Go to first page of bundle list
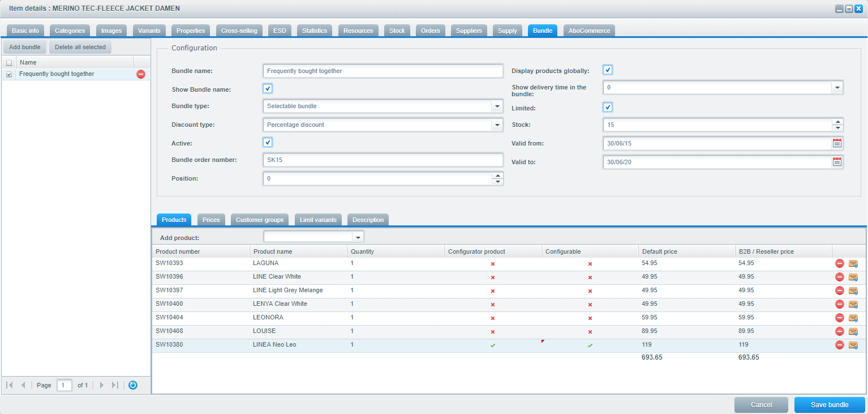The width and height of the screenshot is (868, 414). coord(10,385)
